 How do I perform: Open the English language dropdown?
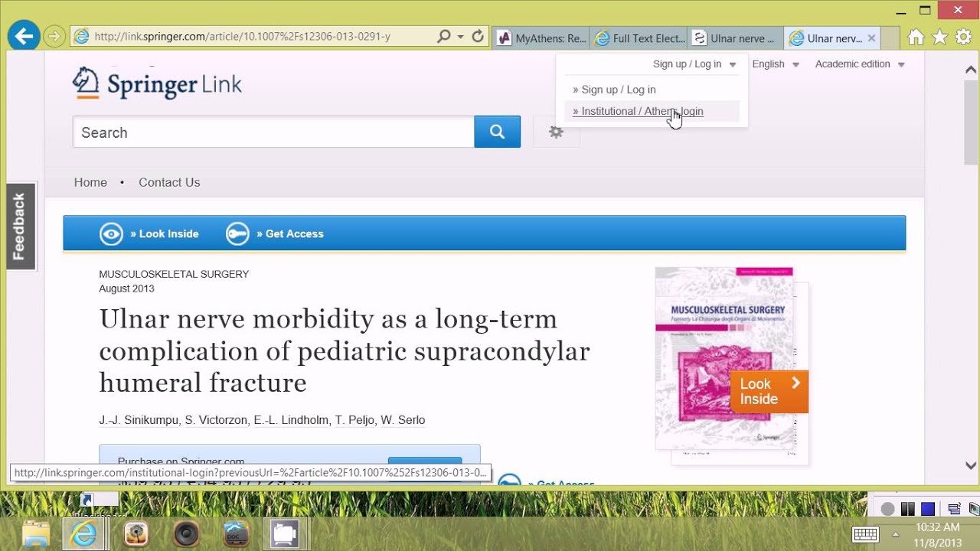[776, 64]
